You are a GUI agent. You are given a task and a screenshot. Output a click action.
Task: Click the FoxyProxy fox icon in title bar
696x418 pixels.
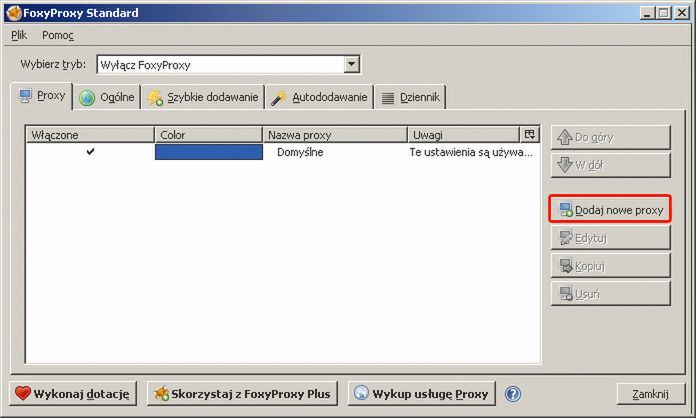click(x=14, y=13)
